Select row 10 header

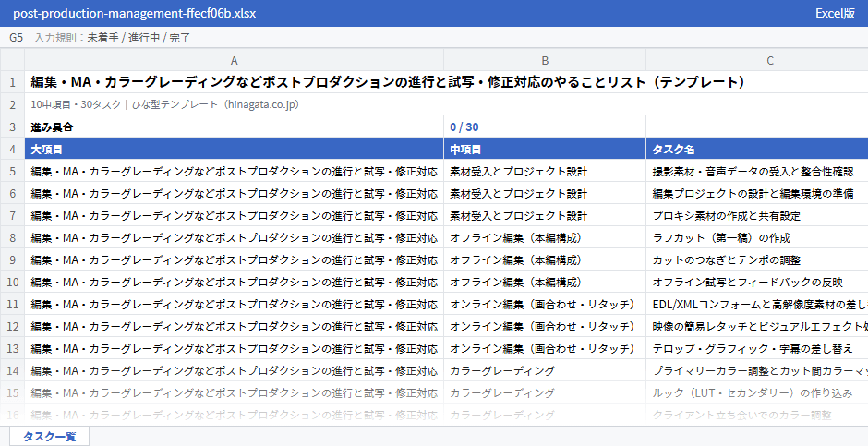tap(12, 282)
